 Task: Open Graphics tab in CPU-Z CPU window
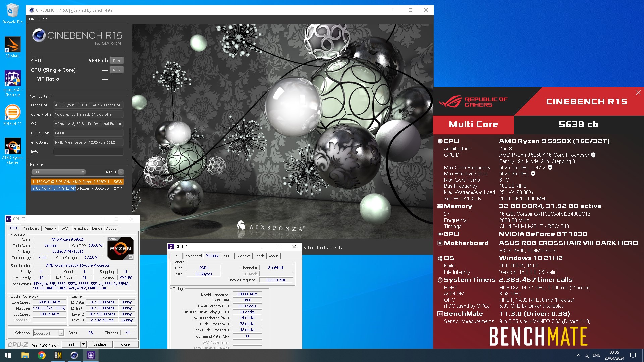(81, 228)
